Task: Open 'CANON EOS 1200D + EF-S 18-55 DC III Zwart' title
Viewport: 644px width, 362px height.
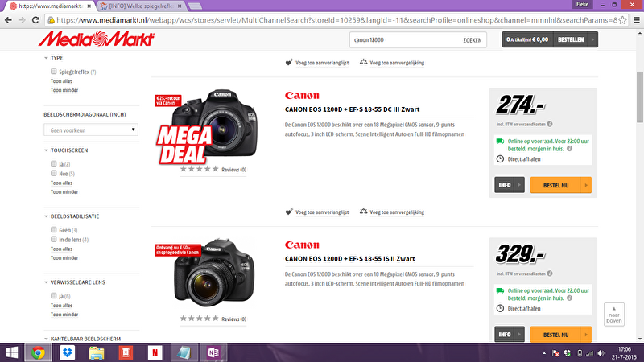Action: coord(353,109)
